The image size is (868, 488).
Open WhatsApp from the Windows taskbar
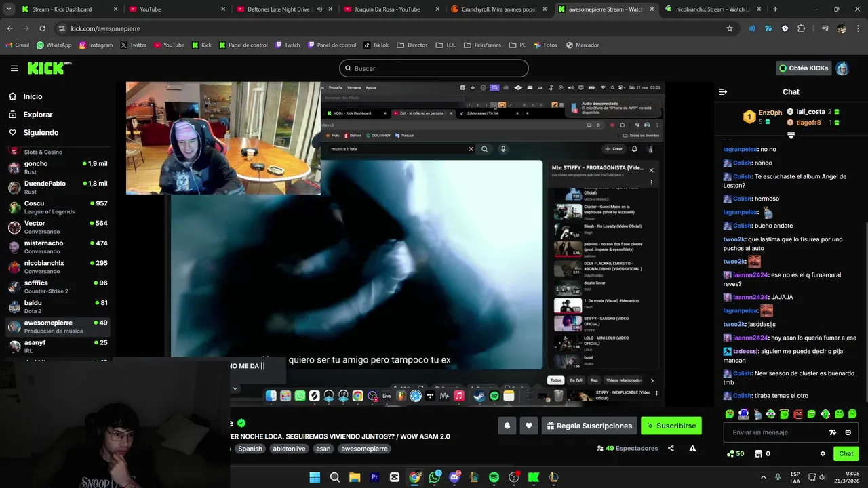tap(435, 477)
